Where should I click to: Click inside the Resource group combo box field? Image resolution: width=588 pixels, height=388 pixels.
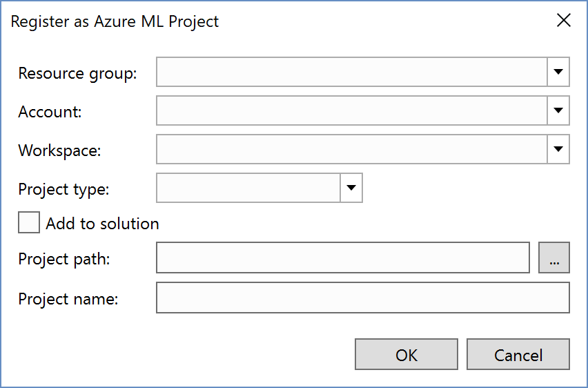[352, 72]
